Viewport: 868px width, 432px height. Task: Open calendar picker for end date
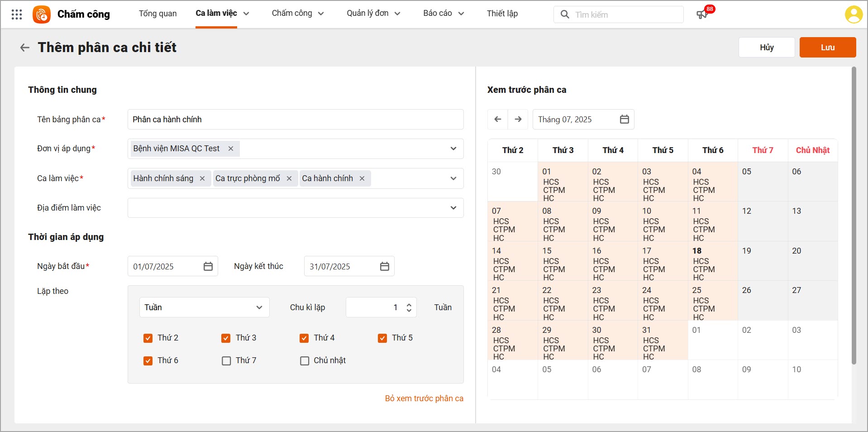tap(385, 266)
